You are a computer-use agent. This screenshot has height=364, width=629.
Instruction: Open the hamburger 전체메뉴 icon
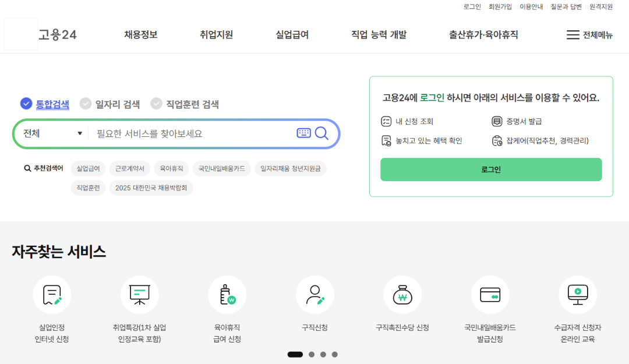point(573,35)
